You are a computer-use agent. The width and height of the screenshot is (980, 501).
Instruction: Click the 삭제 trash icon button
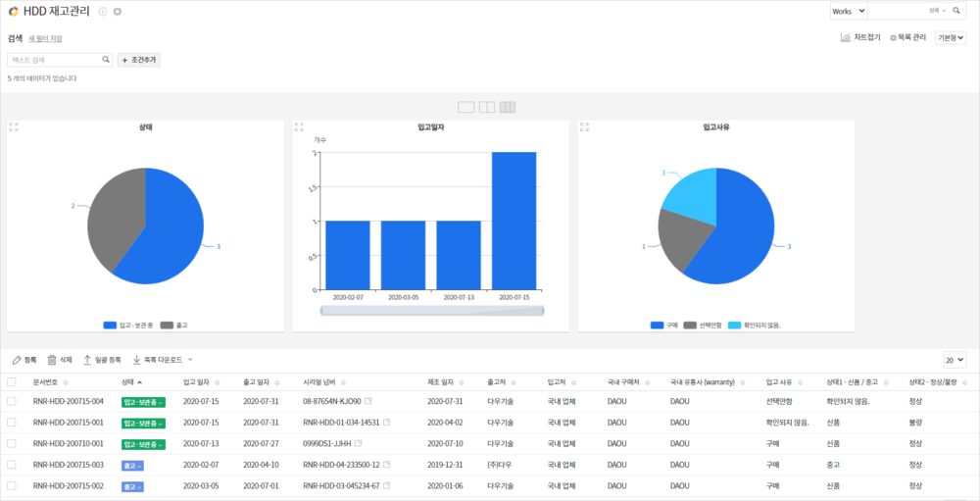(60, 360)
